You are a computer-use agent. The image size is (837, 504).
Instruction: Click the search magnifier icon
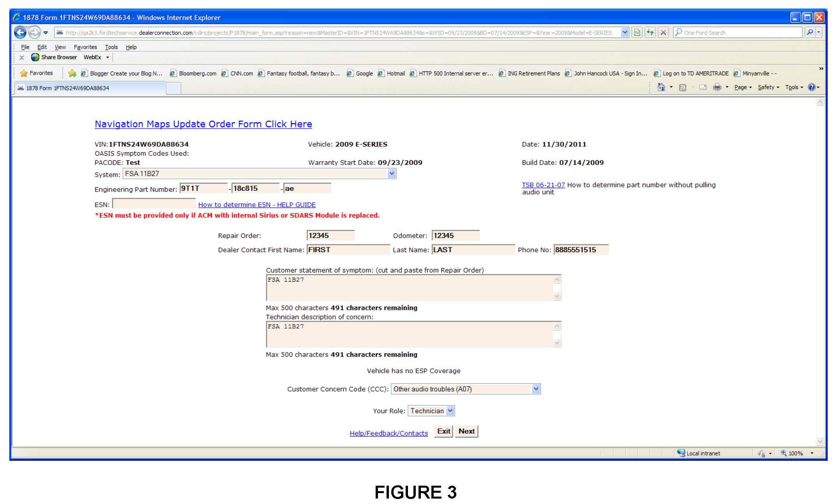810,33
